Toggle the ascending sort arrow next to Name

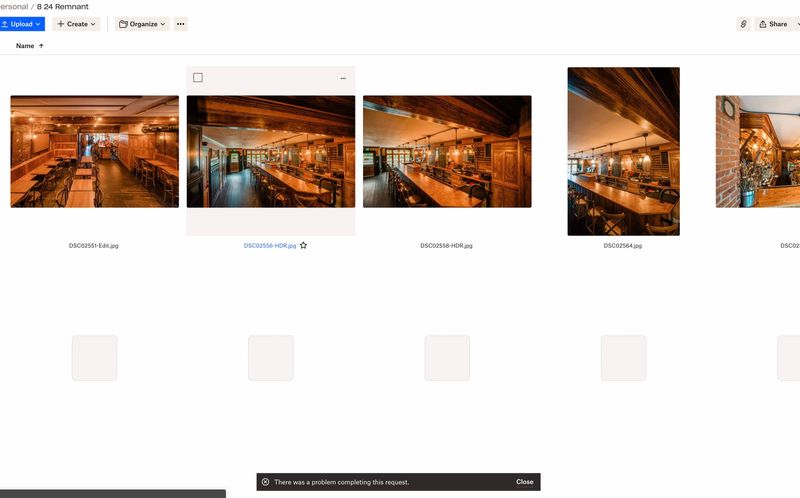(41, 46)
